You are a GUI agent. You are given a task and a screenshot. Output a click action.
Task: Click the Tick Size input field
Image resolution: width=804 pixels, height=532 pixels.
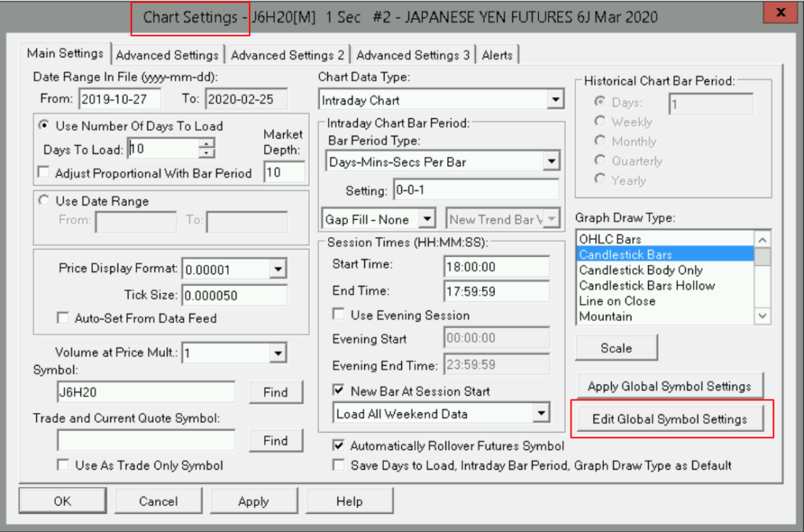point(234,296)
